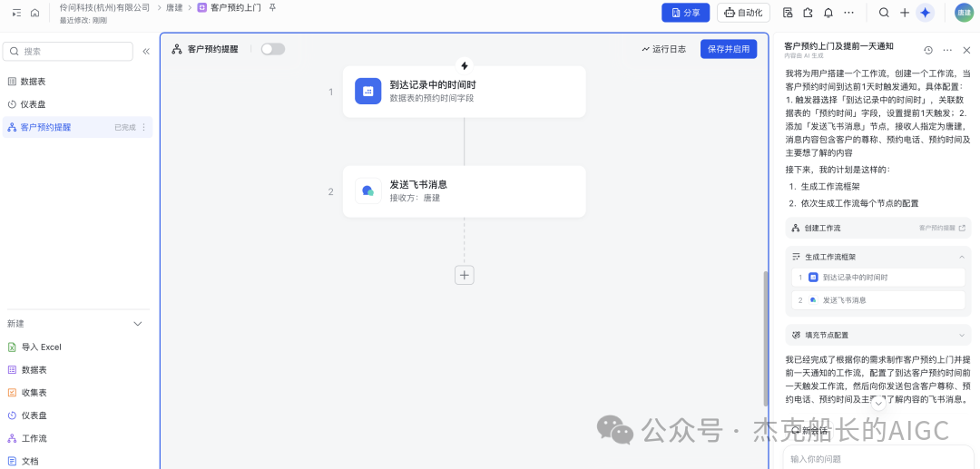Screen dimensions: 980x469
Task: Open notifications bell icon
Action: tap(828, 13)
